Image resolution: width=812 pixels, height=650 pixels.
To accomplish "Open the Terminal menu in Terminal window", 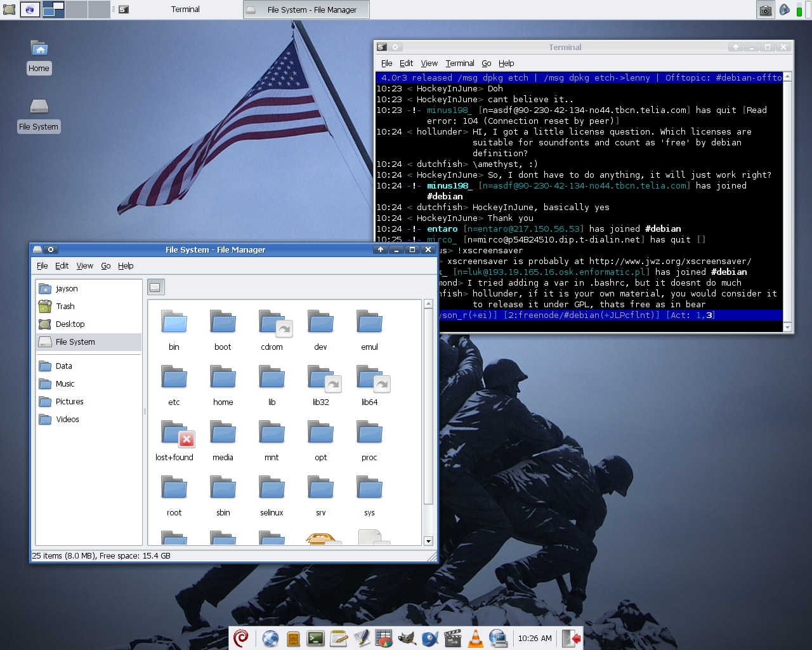I will pos(460,63).
